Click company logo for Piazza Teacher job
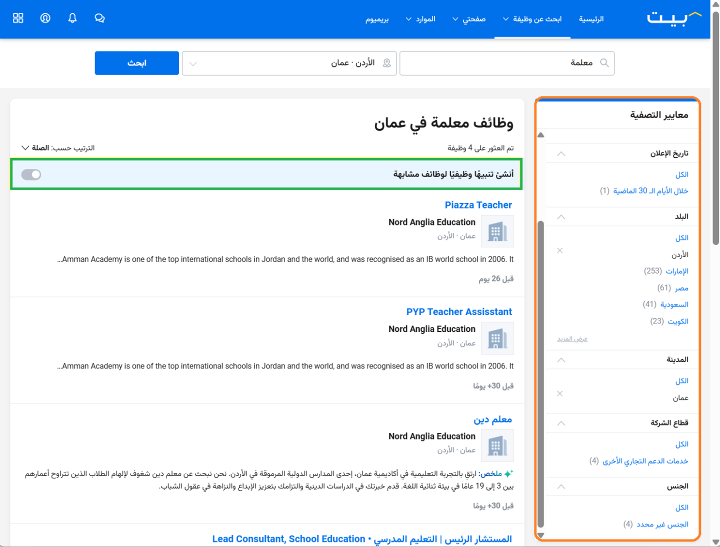This screenshot has height=547, width=720. [497, 231]
